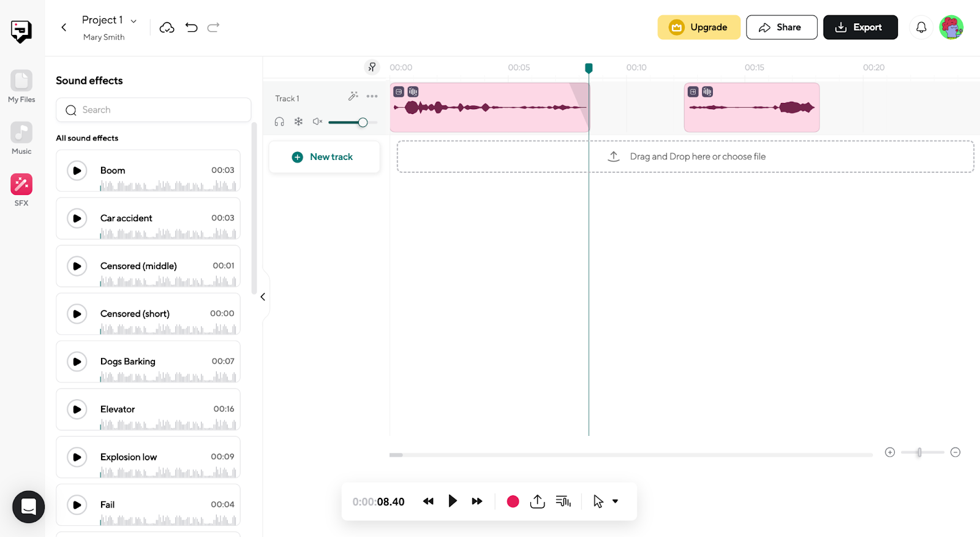
Task: Toggle Track 1 freeze snowflake icon
Action: coord(298,122)
